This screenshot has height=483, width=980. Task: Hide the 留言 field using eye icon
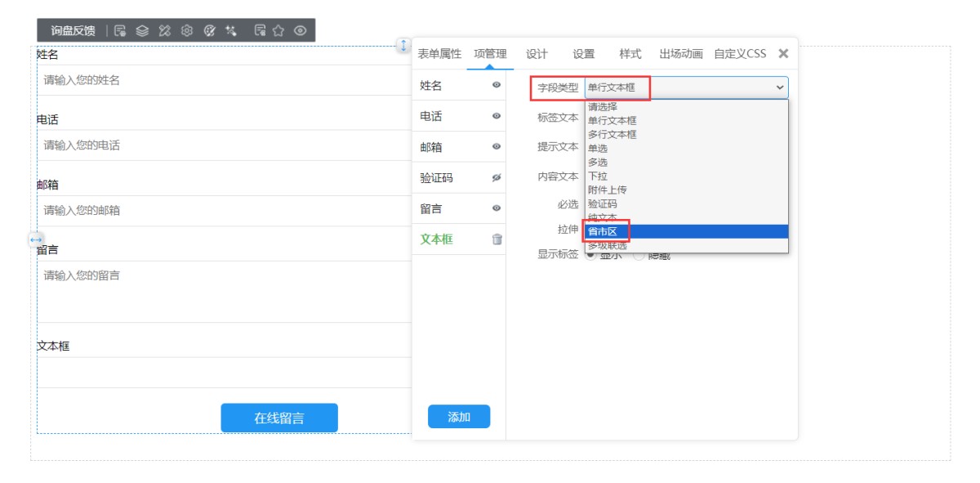click(497, 208)
